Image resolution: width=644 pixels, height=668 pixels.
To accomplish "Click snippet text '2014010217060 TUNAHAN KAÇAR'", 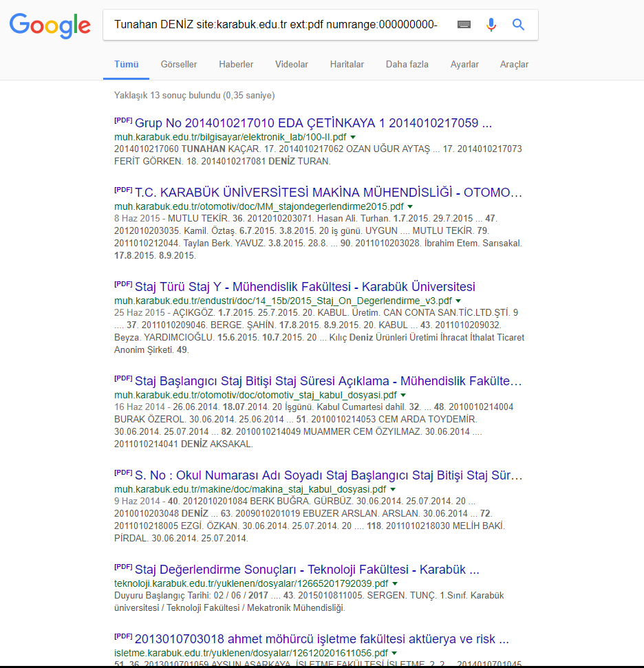I will pos(186,149).
